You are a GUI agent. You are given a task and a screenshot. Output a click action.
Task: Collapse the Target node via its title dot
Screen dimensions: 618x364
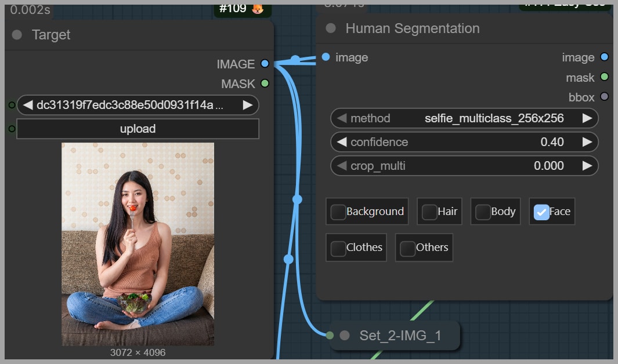click(x=17, y=35)
